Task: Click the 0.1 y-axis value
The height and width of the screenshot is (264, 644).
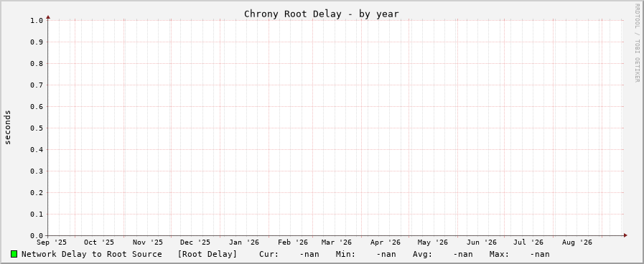Action: tap(37, 214)
